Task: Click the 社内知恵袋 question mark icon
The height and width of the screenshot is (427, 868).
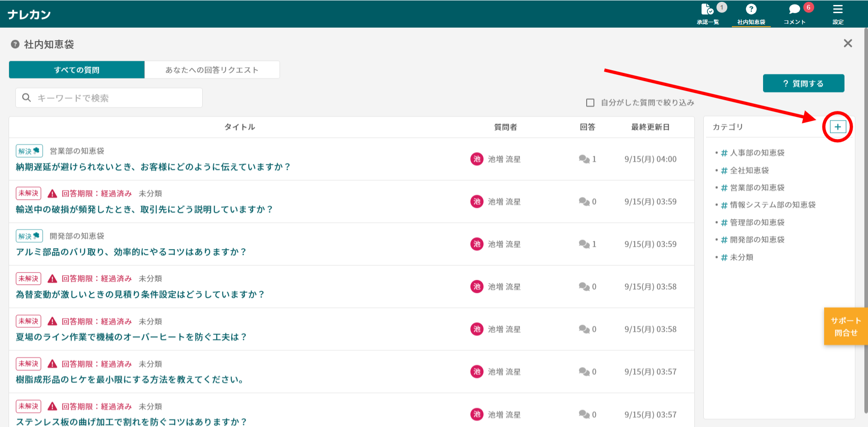Action: click(751, 10)
